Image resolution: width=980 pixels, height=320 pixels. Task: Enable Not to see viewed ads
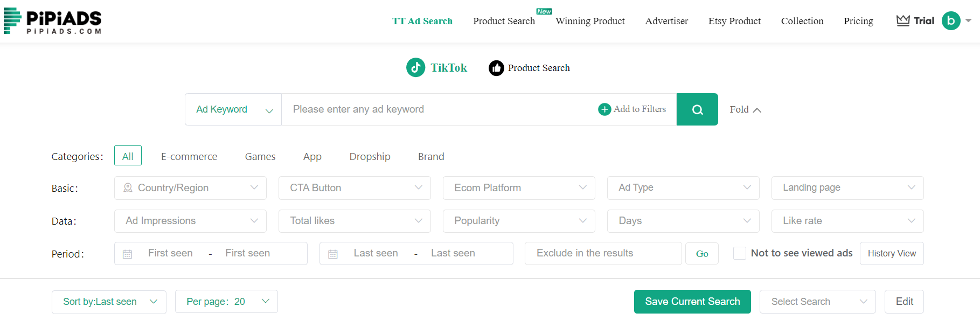point(740,253)
